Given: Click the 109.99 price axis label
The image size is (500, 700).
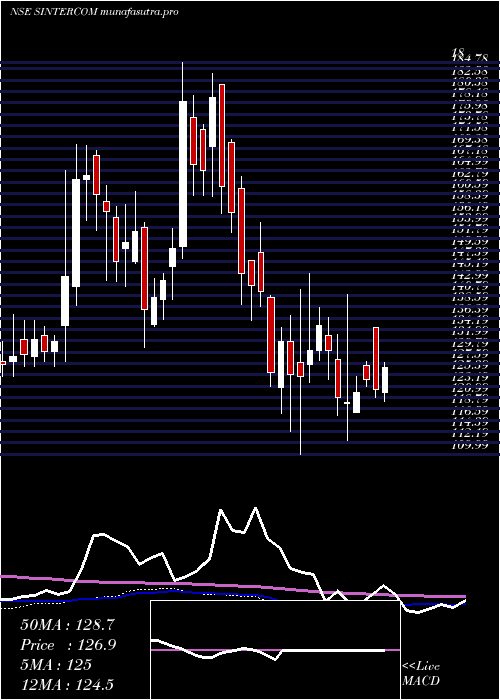Looking at the screenshot, I should (x=471, y=445).
